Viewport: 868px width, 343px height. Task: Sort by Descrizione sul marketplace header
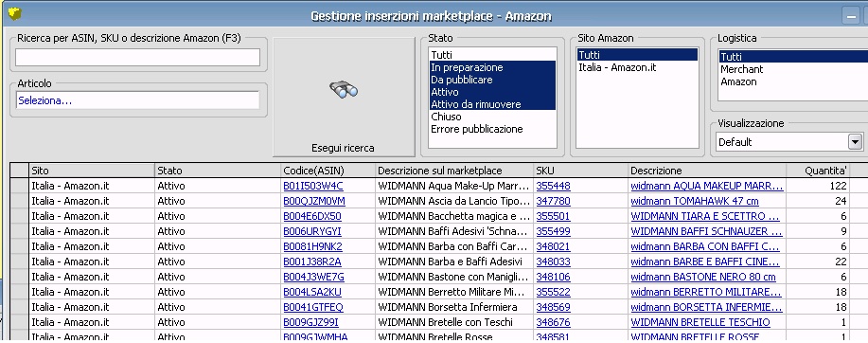coord(454,171)
